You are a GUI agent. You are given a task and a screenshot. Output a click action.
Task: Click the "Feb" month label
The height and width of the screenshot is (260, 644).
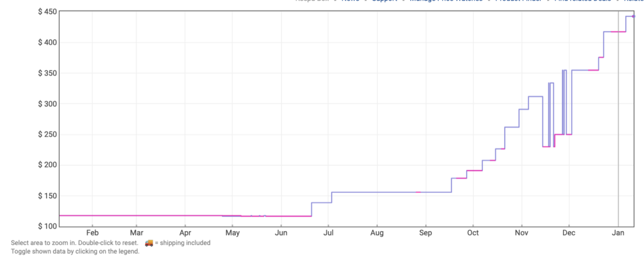(x=92, y=234)
